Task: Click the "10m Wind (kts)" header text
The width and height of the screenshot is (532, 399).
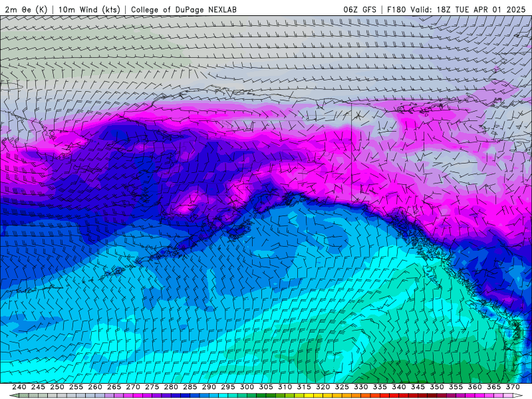Action: coord(89,9)
